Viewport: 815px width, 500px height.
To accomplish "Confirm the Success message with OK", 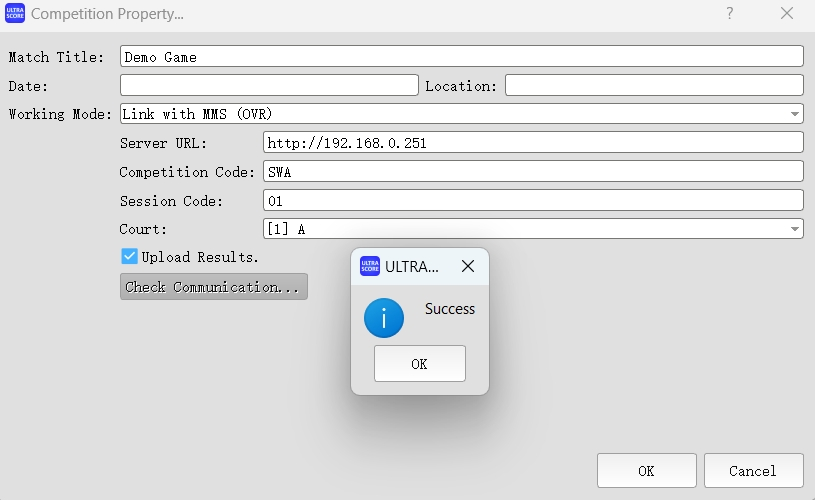I will click(420, 364).
